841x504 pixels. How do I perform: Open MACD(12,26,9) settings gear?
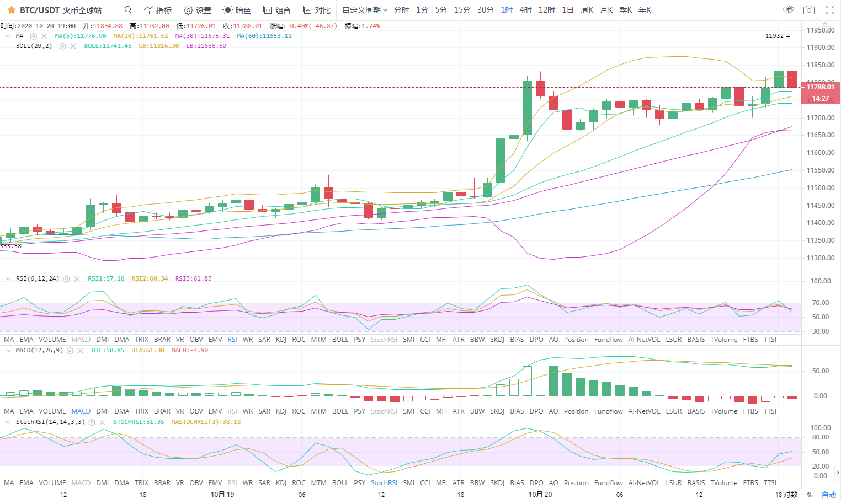[70, 351]
